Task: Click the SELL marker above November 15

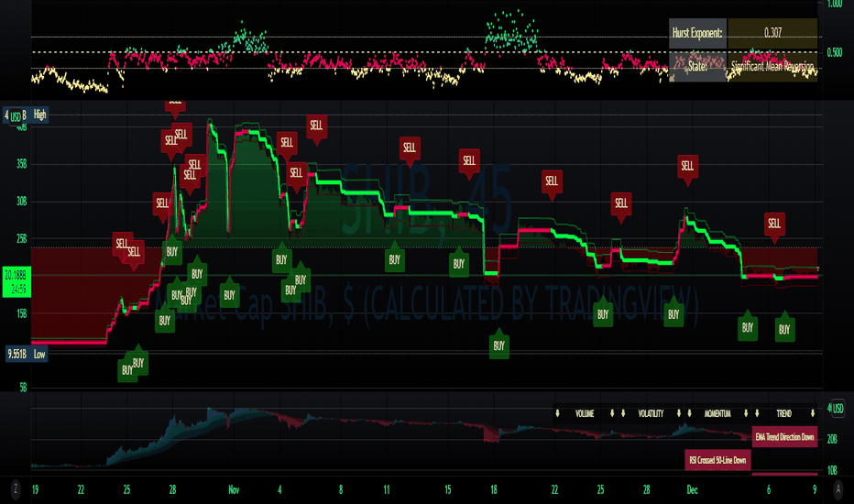Action: [x=469, y=162]
